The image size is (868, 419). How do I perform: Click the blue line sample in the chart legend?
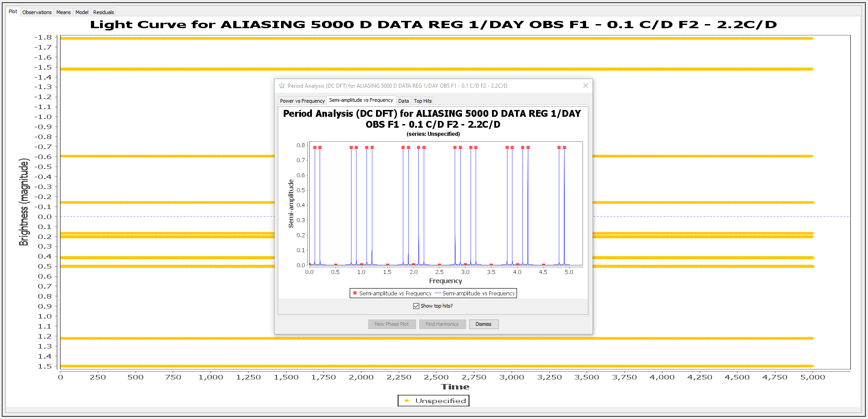pos(438,294)
